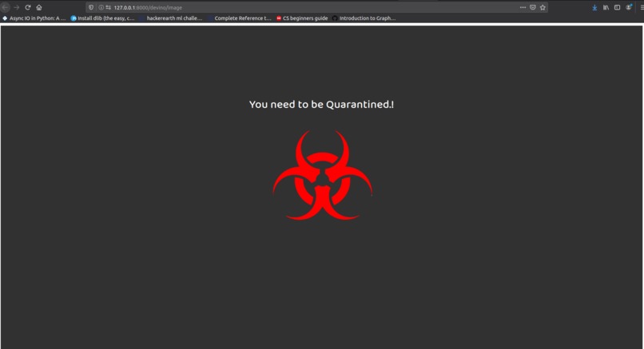Open the browser hamburger menu

[x=642, y=7]
